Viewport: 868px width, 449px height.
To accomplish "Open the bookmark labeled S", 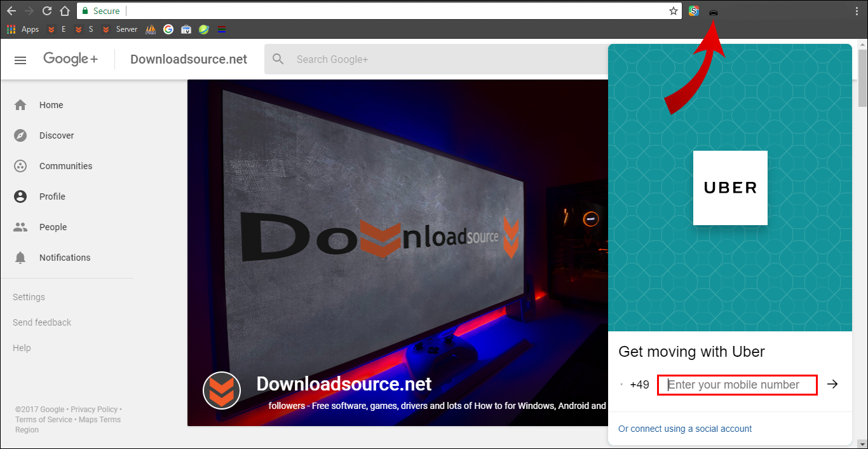I will coord(84,29).
